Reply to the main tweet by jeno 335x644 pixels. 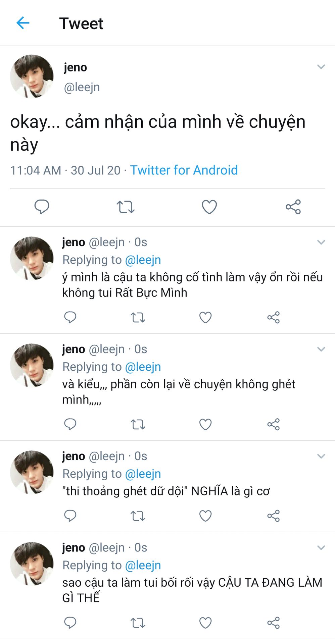tap(42, 207)
